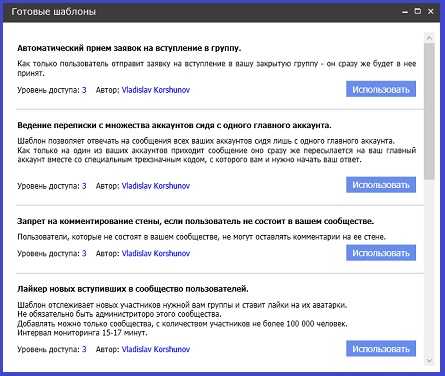Minimize the Готовые шаблоны window

[x=405, y=12]
